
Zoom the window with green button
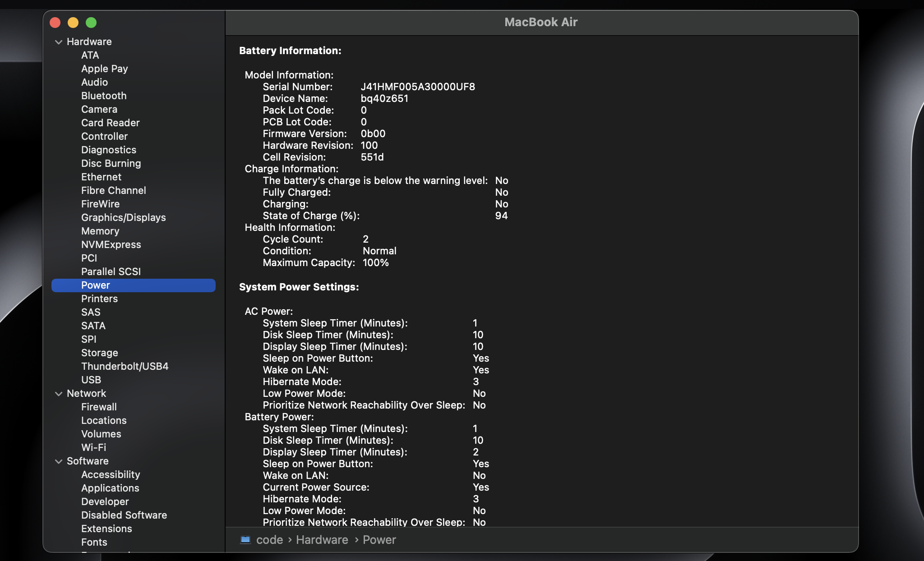[x=91, y=23]
